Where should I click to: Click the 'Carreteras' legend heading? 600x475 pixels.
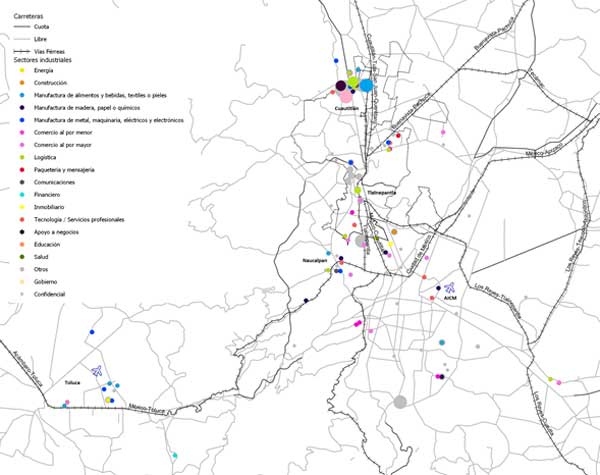[28, 16]
